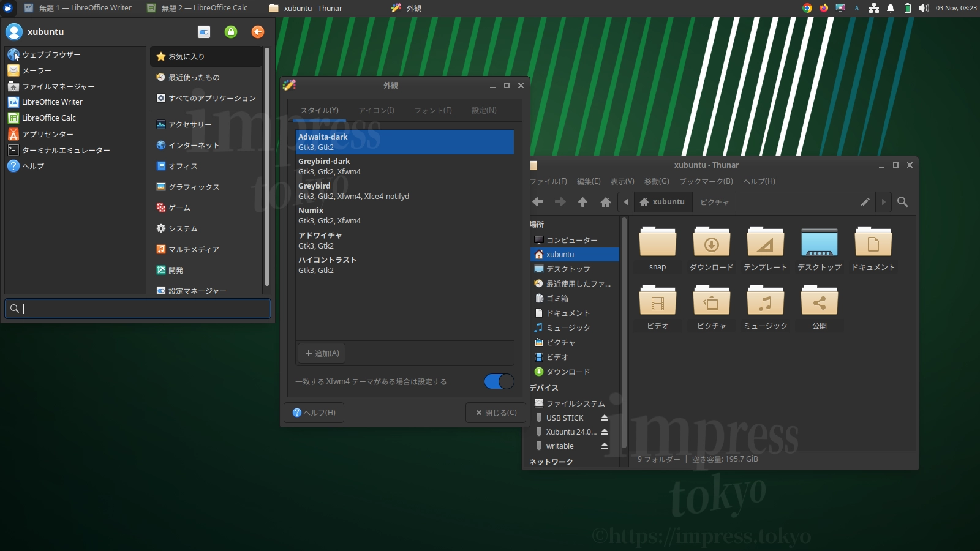The width and height of the screenshot is (980, 551).
Task: Switch to the 設定(N) tab
Action: point(484,110)
